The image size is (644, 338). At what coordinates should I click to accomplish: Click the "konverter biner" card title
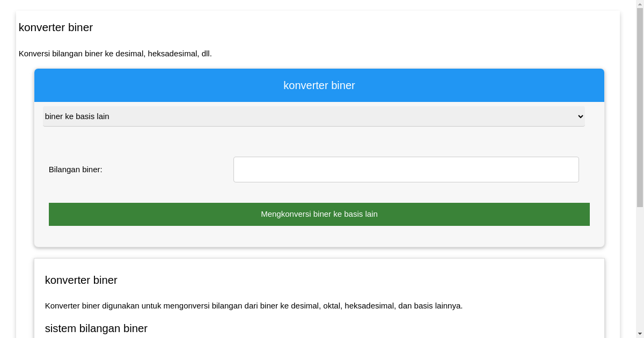81,280
